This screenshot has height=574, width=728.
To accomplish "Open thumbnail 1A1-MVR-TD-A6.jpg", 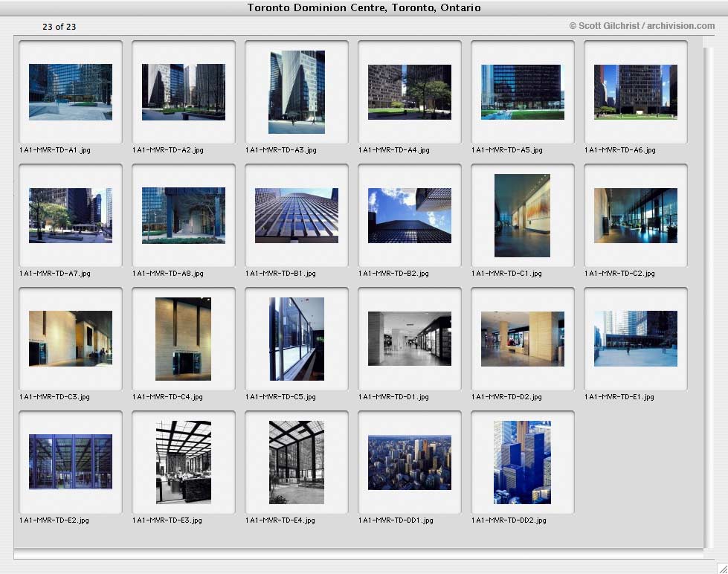I will click(636, 92).
